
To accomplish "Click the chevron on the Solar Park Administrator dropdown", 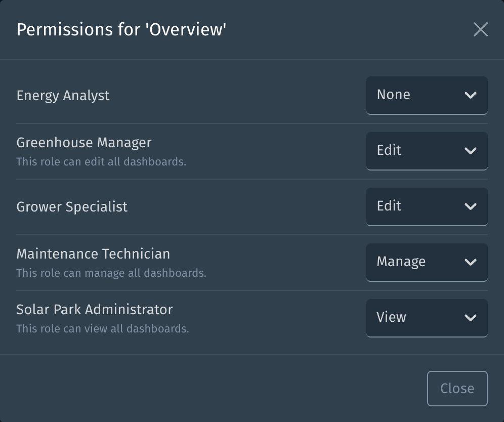I will tap(471, 317).
